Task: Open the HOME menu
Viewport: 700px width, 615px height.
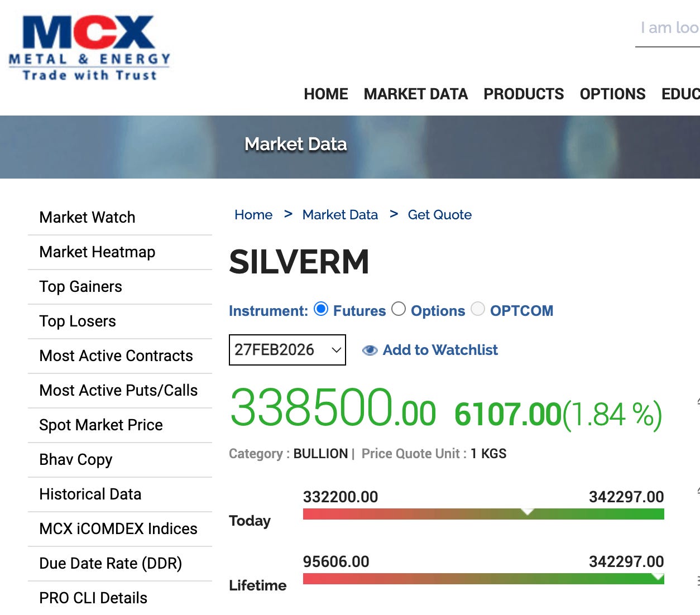Action: [326, 94]
